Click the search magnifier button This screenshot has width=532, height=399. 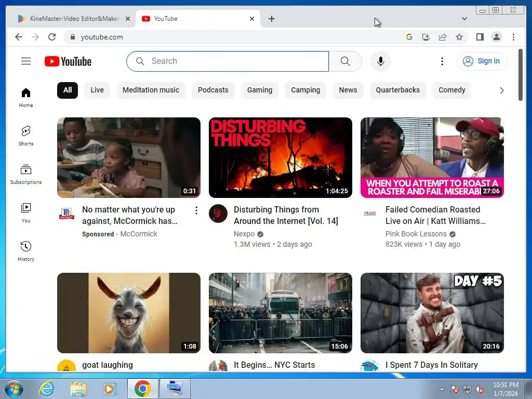(345, 61)
